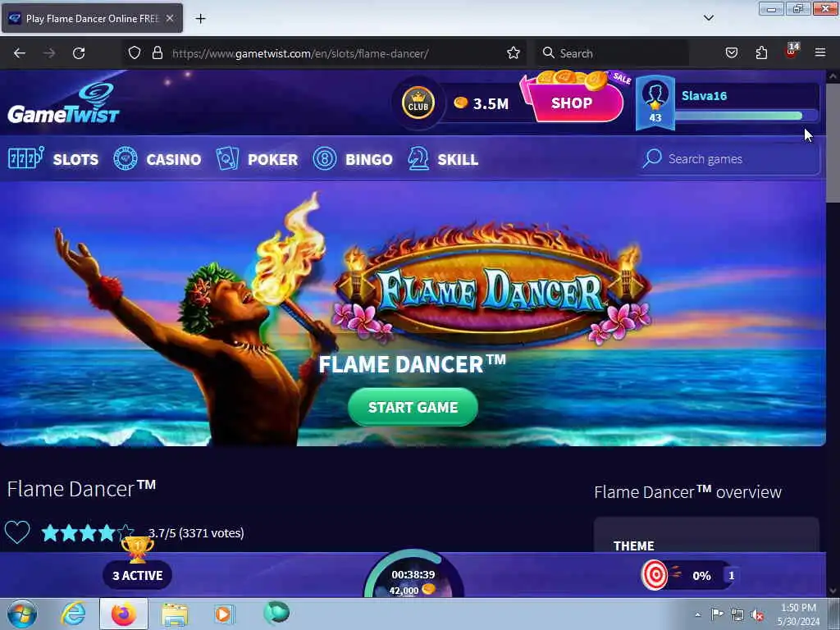
Task: Click the 0% mission progress
Action: click(x=701, y=576)
